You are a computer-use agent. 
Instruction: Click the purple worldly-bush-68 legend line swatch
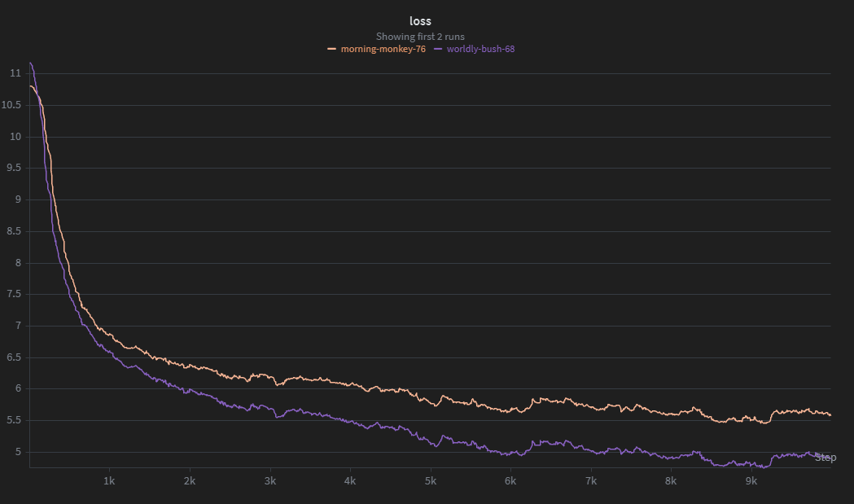click(438, 49)
